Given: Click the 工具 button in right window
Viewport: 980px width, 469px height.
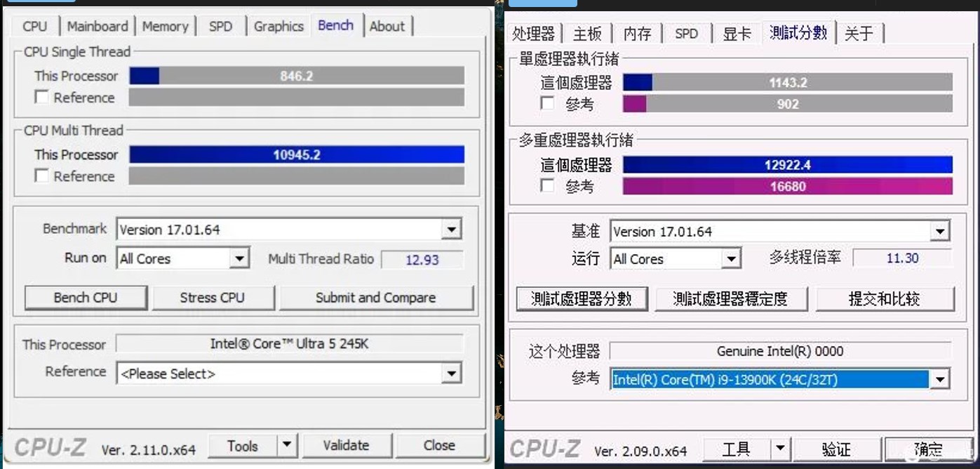Looking at the screenshot, I should tap(737, 449).
